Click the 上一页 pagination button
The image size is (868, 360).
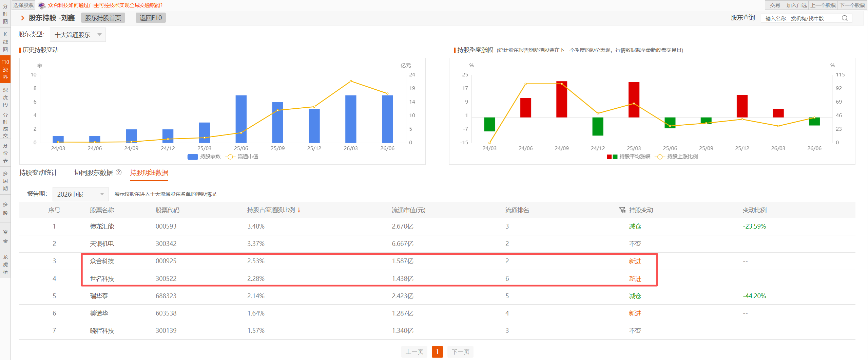coord(414,352)
